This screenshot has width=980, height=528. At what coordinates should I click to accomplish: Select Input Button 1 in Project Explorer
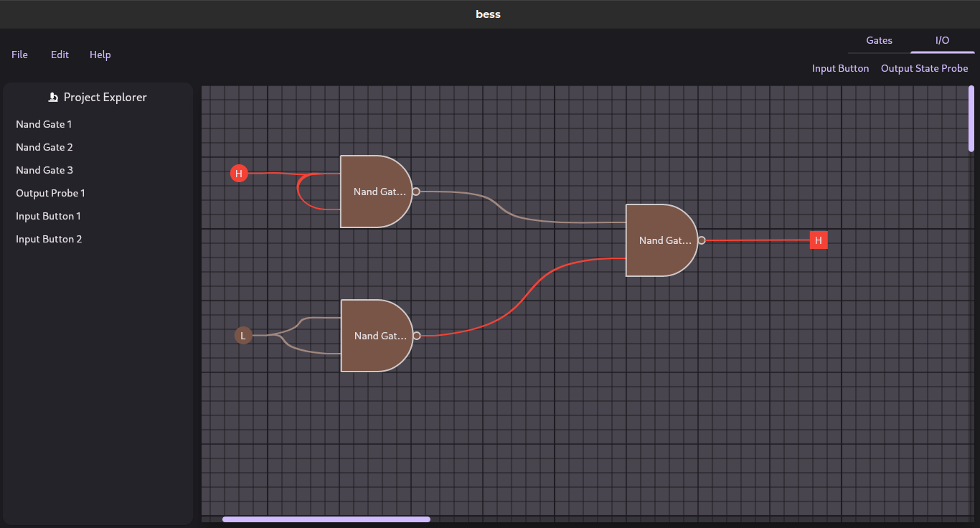(x=48, y=216)
